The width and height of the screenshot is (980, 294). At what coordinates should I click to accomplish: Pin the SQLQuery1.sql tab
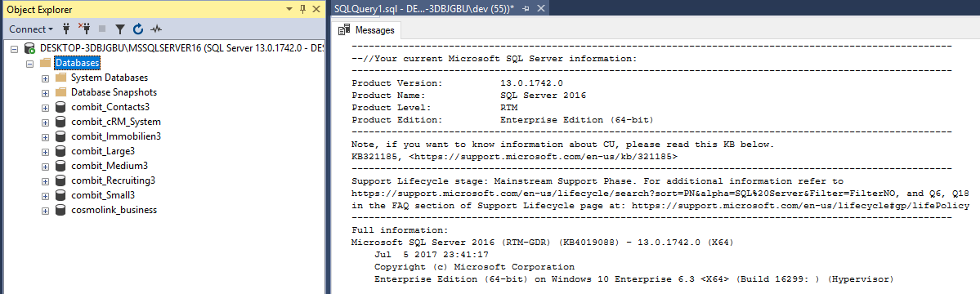[x=526, y=9]
